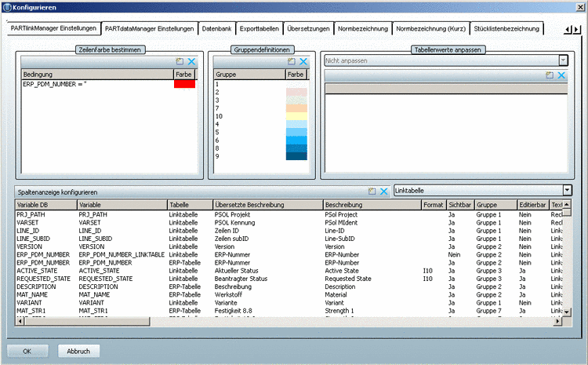The image size is (588, 365).
Task: Add new entry in Gruppendefinitionen panel
Action: [x=291, y=61]
